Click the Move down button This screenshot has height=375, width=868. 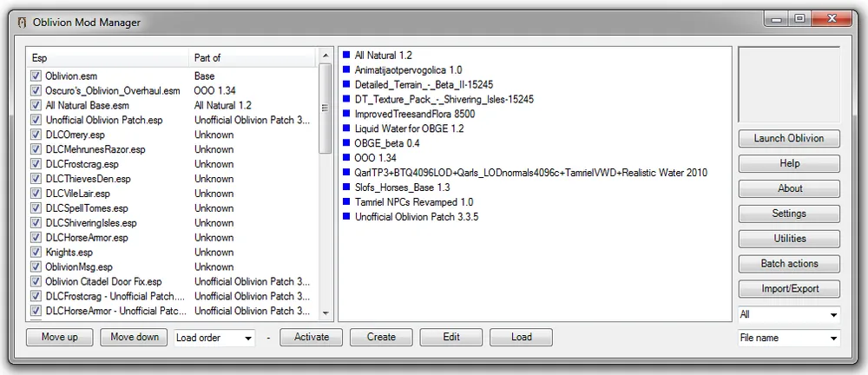(134, 337)
